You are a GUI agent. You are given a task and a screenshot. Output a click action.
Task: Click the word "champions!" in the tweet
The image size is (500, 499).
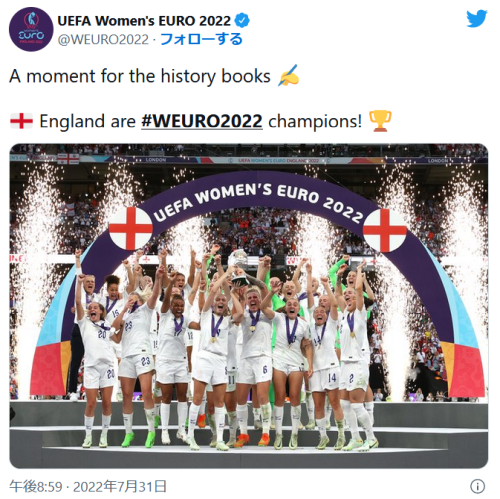[x=315, y=121]
